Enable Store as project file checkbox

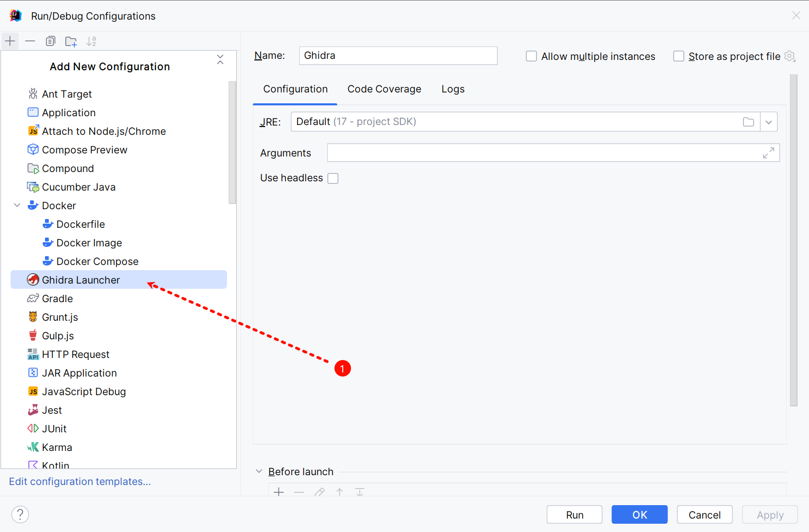(679, 56)
